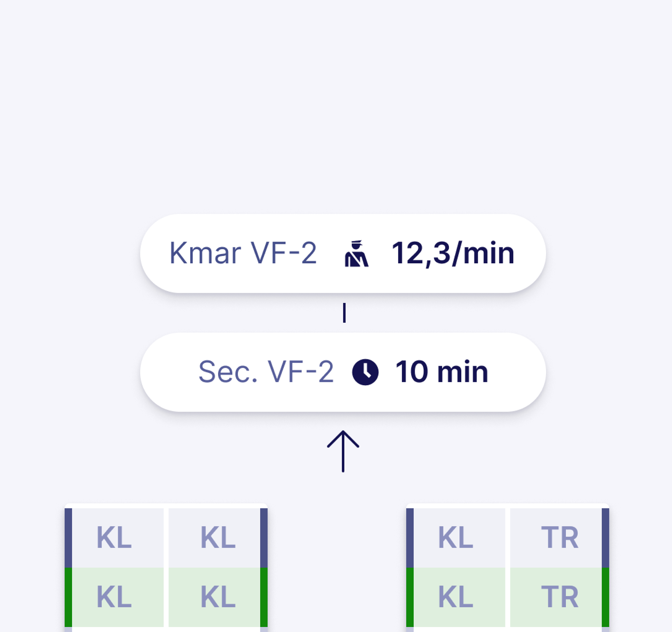This screenshot has height=632, width=672.
Task: Click the blue bar on left block's left edge
Action: (x=68, y=538)
